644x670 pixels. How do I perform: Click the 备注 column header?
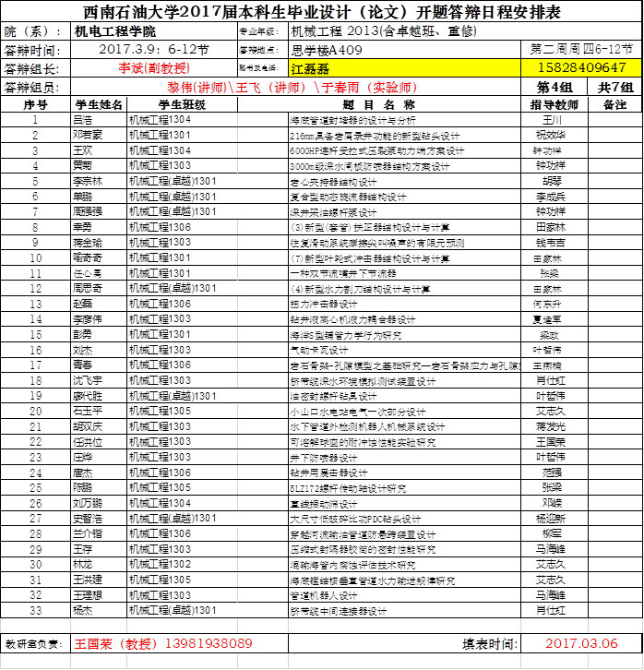point(614,104)
